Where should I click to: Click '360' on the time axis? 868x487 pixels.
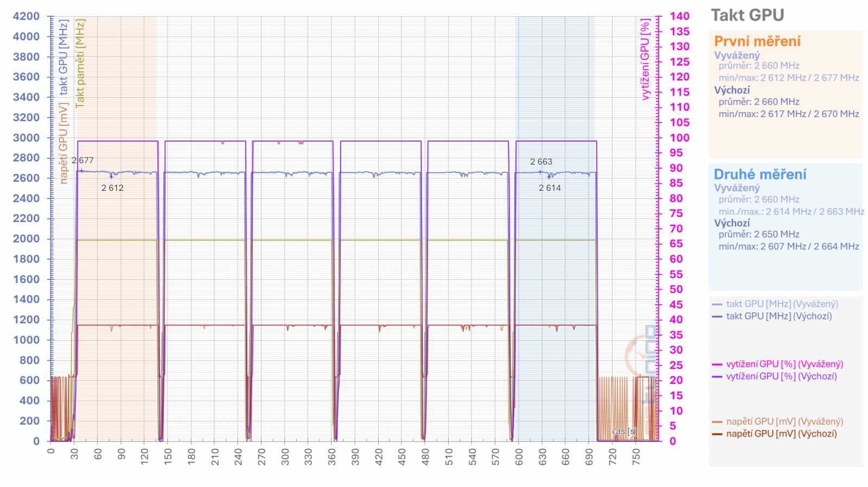click(332, 456)
